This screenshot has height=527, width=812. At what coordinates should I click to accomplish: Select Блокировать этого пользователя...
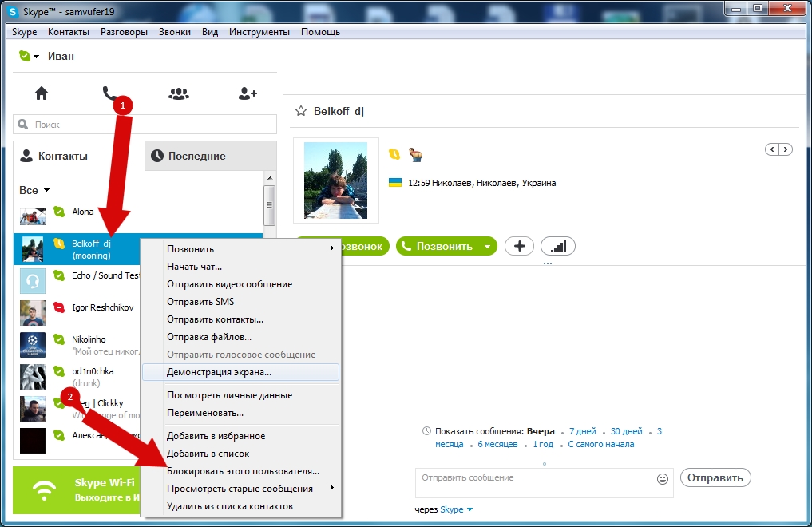point(241,471)
